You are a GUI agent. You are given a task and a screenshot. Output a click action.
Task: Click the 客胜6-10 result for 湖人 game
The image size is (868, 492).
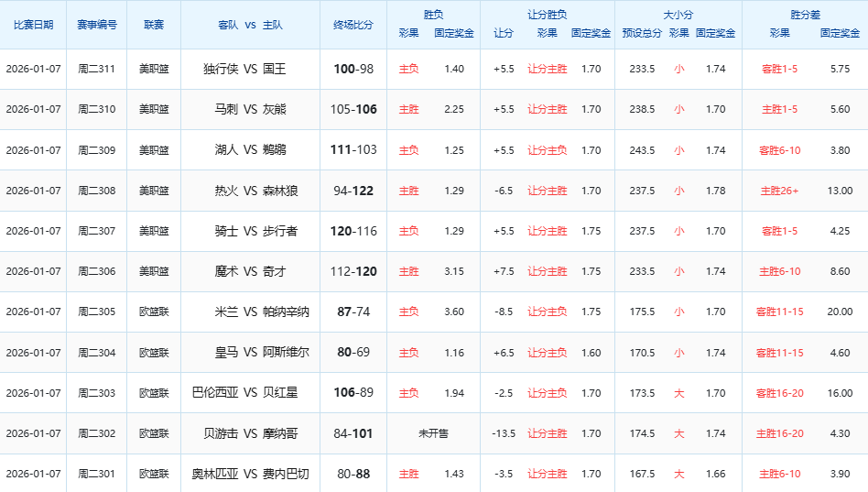point(779,150)
